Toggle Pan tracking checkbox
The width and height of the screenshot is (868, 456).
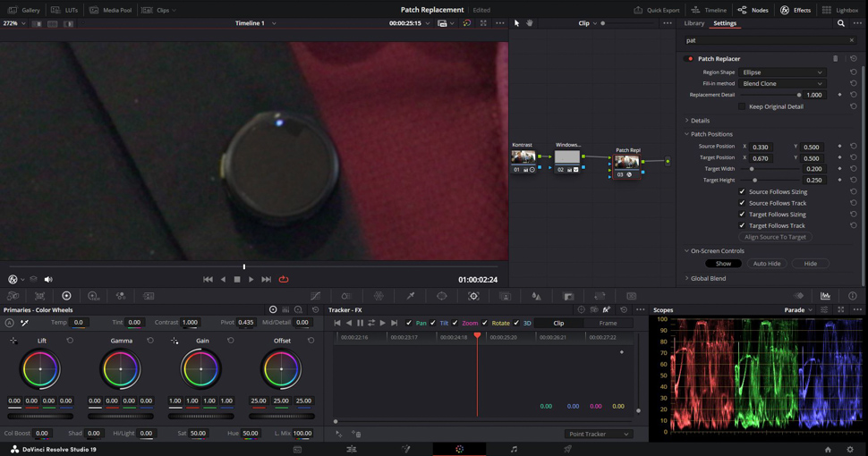click(409, 323)
